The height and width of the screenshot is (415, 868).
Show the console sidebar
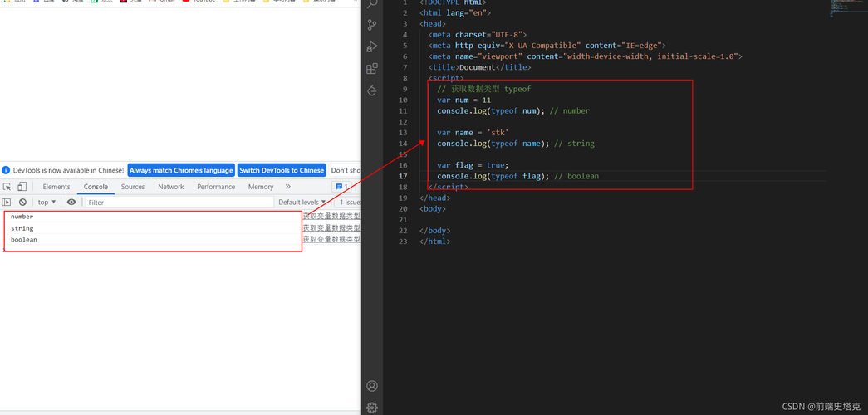point(7,203)
